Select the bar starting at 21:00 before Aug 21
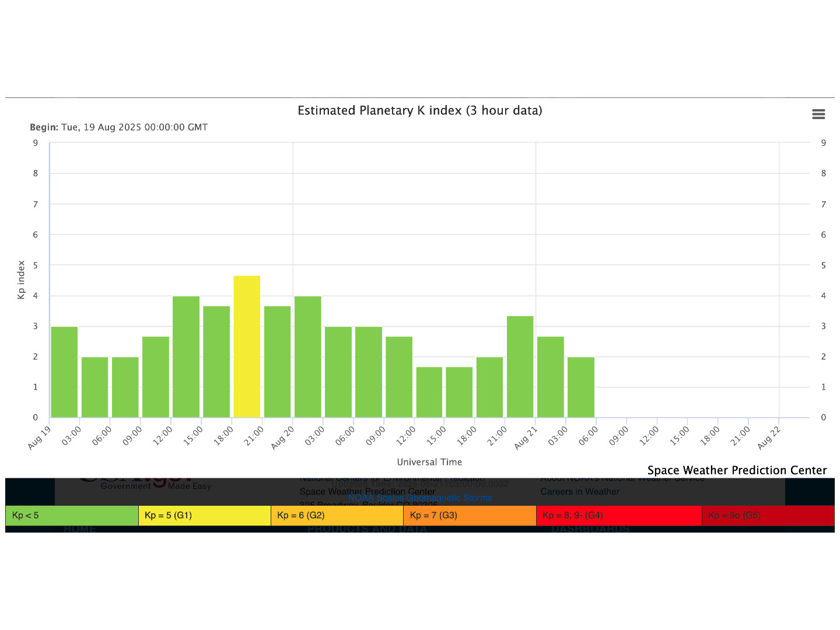840x630 pixels. tap(520, 367)
